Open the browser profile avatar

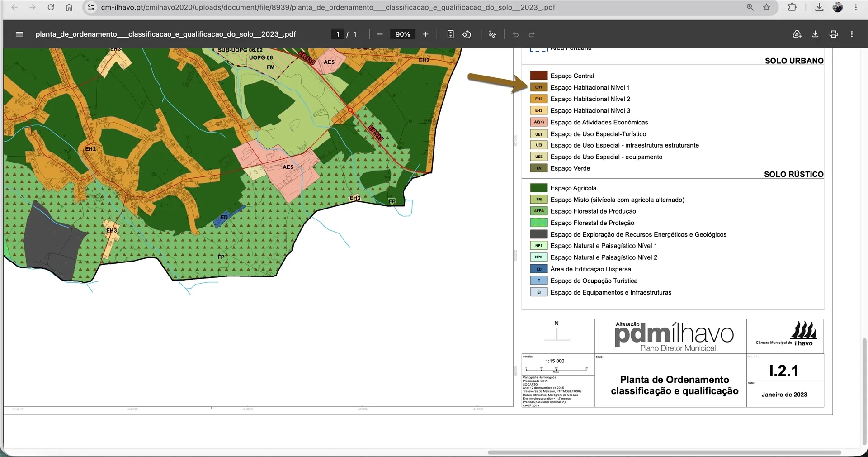click(x=838, y=7)
